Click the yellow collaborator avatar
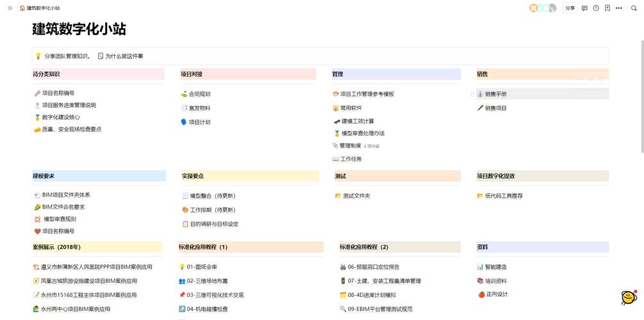Image resolution: width=644 pixels, height=320 pixels. pos(534,8)
